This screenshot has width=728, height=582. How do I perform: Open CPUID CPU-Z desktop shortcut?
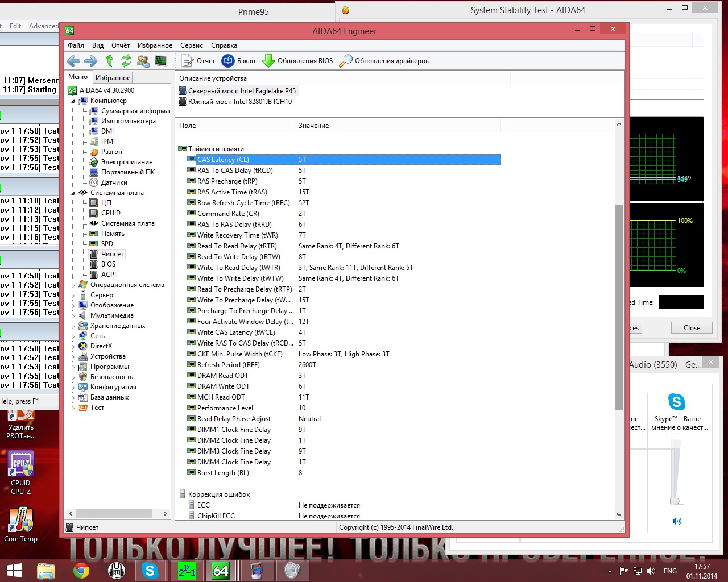(21, 473)
